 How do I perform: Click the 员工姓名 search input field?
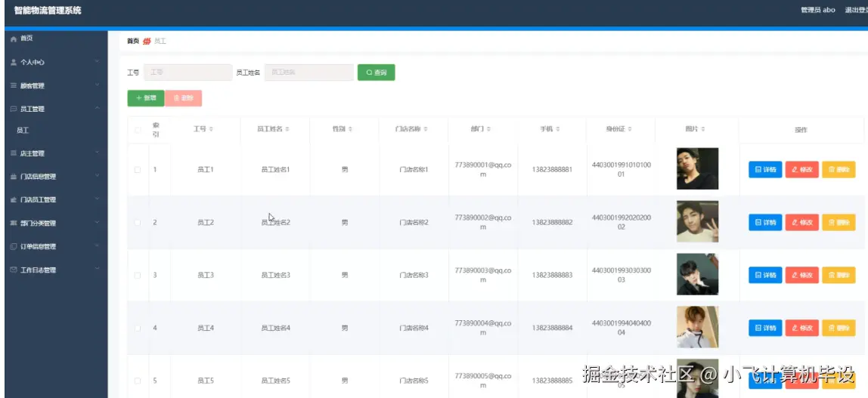pos(309,73)
